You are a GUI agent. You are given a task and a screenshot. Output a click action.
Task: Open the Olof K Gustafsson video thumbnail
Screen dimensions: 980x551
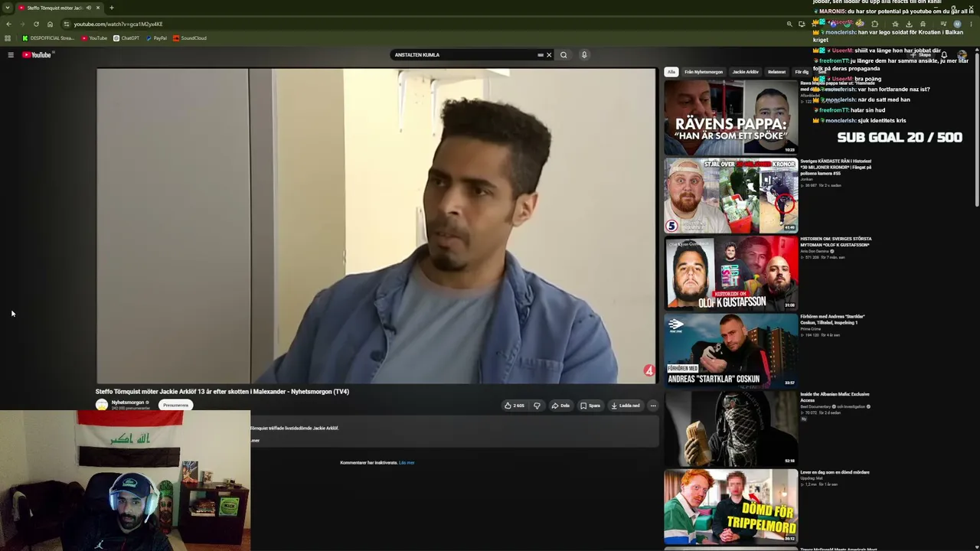731,273
